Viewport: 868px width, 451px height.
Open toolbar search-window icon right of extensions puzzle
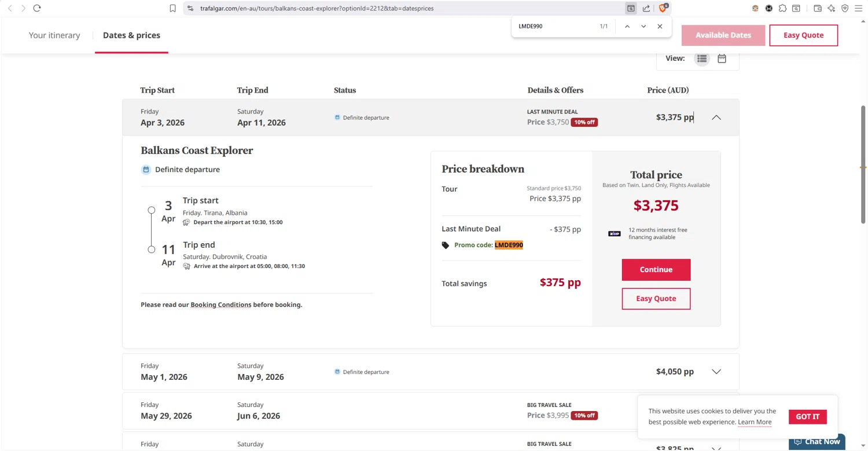pos(796,8)
